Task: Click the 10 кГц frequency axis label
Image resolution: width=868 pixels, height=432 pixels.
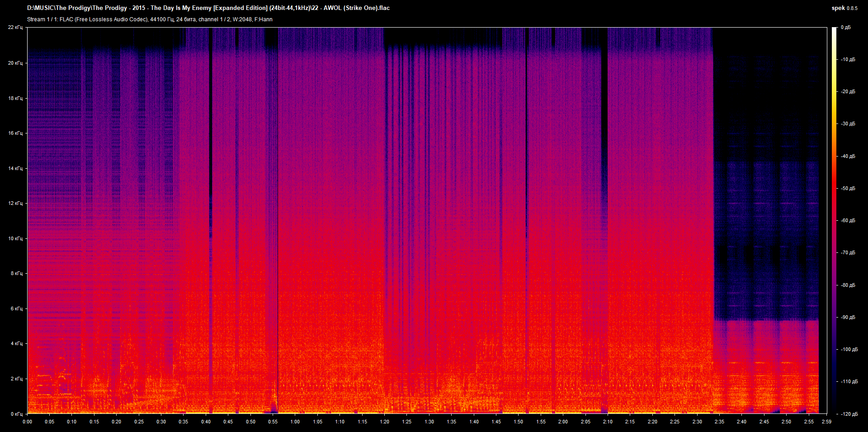Action: 15,238
